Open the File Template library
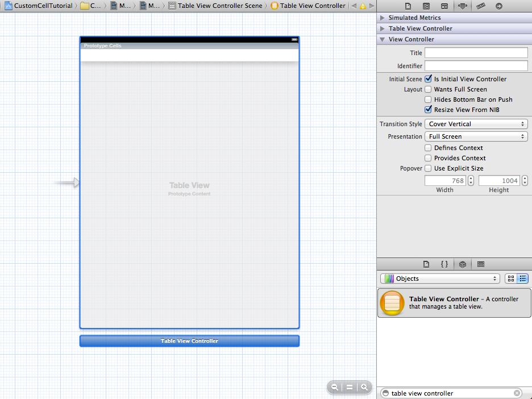 [x=426, y=264]
